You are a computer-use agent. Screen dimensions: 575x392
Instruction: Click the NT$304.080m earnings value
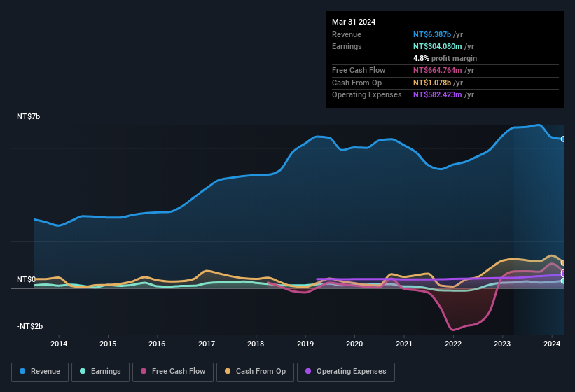click(438, 46)
